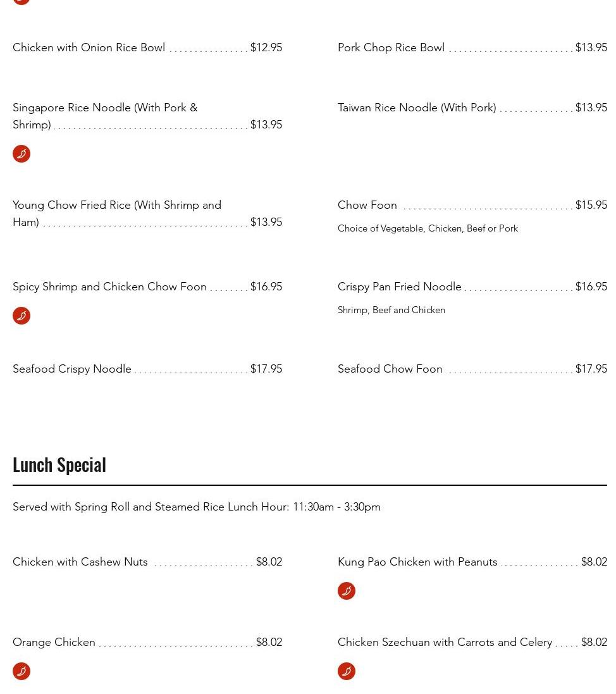
Task: Click pepper icon under Chicken Szechuan
Action: pyautogui.click(x=347, y=671)
